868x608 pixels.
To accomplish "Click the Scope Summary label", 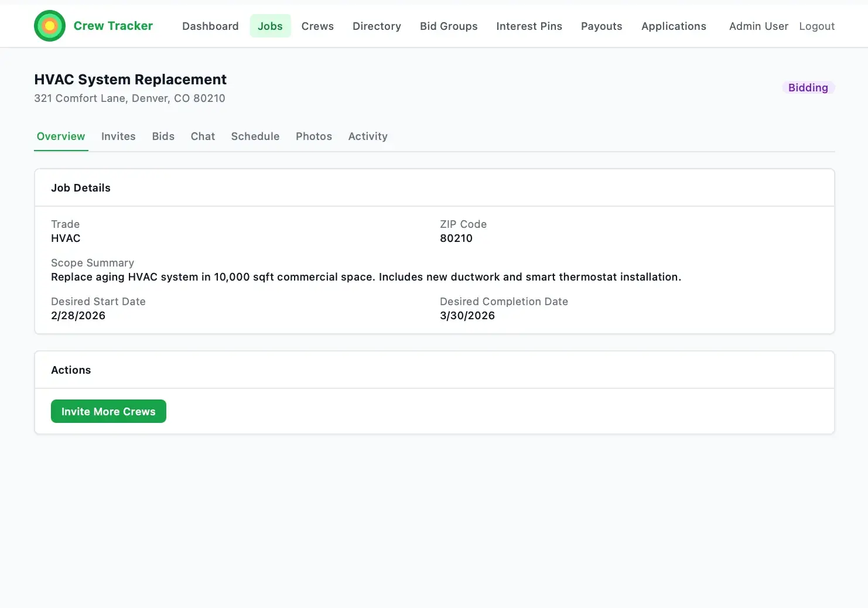I will click(x=93, y=263).
